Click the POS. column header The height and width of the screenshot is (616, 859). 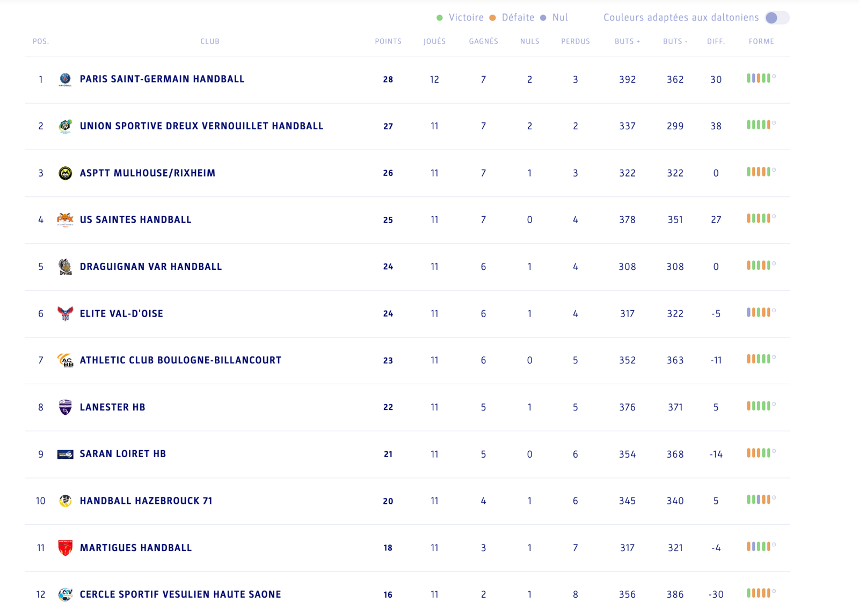point(41,41)
